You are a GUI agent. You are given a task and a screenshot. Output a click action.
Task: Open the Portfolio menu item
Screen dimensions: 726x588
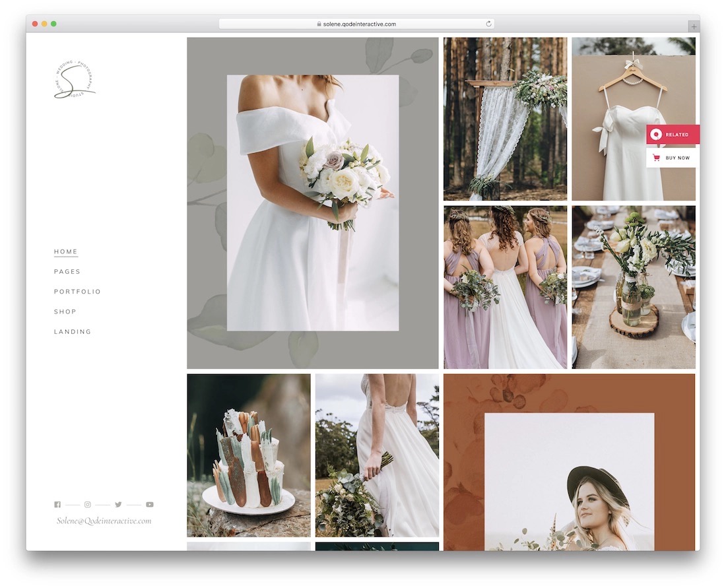coord(77,291)
